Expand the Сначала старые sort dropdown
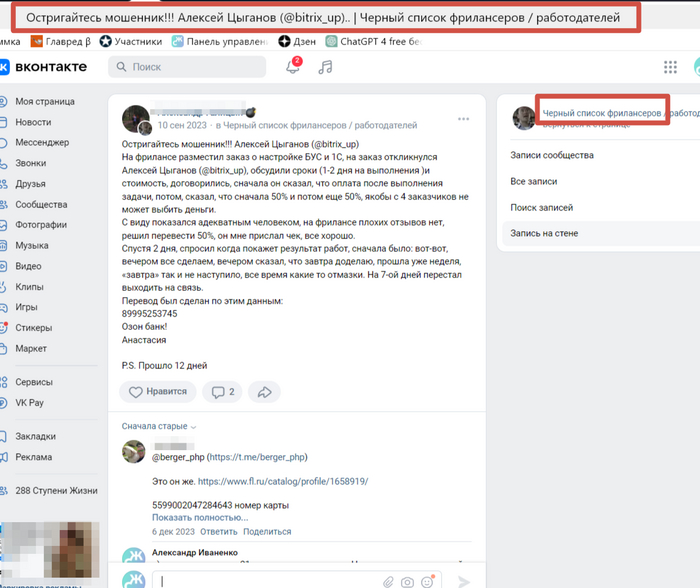700x588 pixels. (x=158, y=426)
